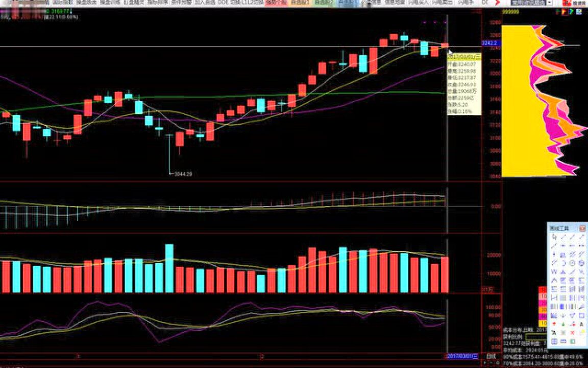Click the candlestick with the 3044.29 low
The height and width of the screenshot is (368, 588).
(169, 148)
